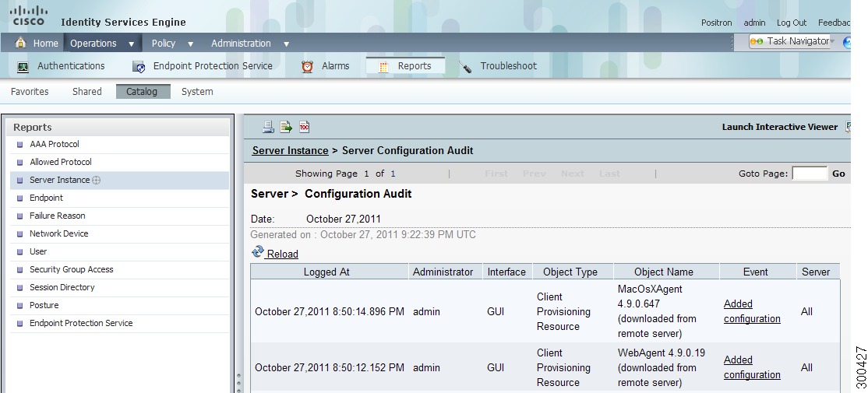Click the Troubleshoot screwdriver icon
The width and height of the screenshot is (868, 393).
point(465,67)
